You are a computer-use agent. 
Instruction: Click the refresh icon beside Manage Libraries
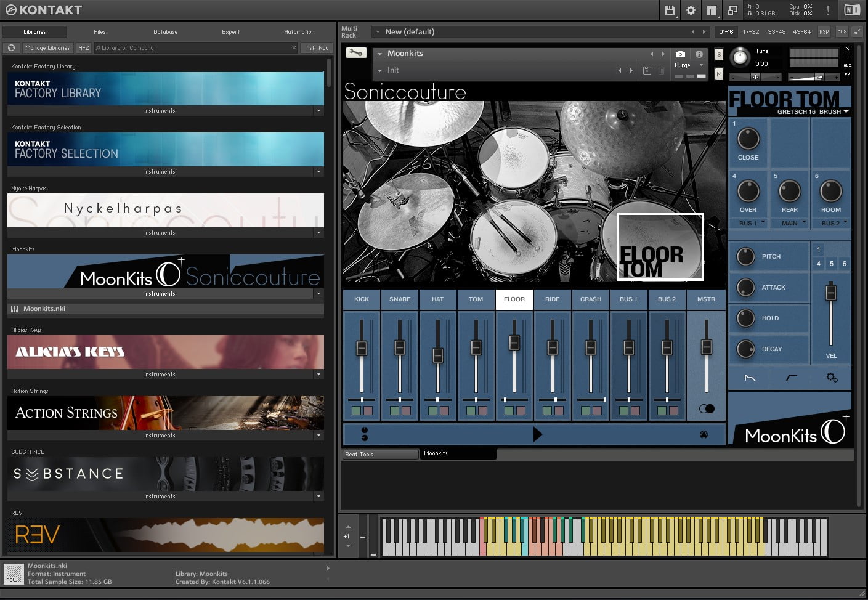coord(11,47)
